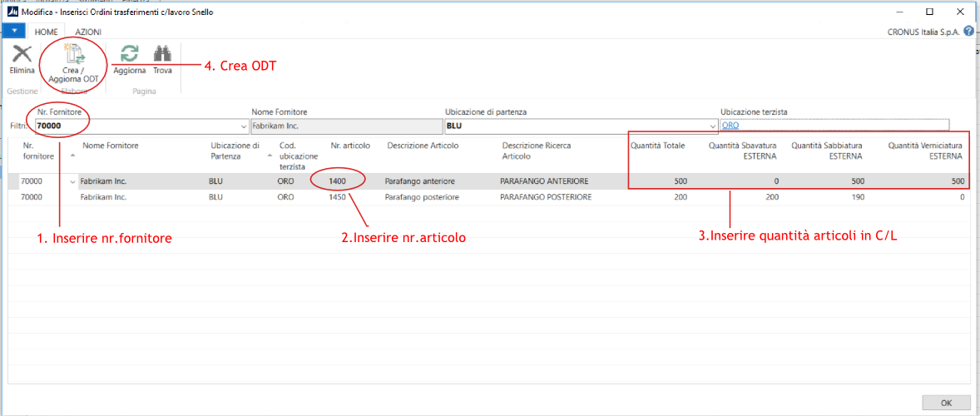
Task: Switch to the AZIONI ribbon tab
Action: pyautogui.click(x=88, y=32)
